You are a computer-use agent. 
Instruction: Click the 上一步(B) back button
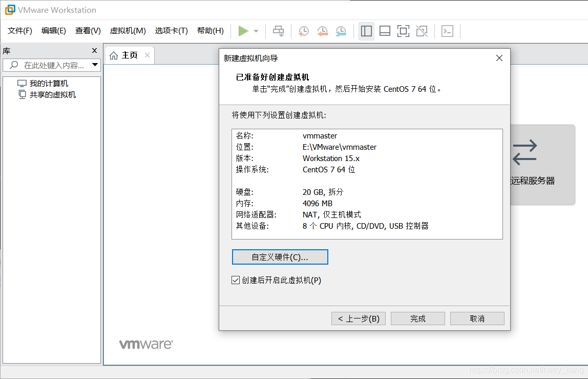pos(359,318)
